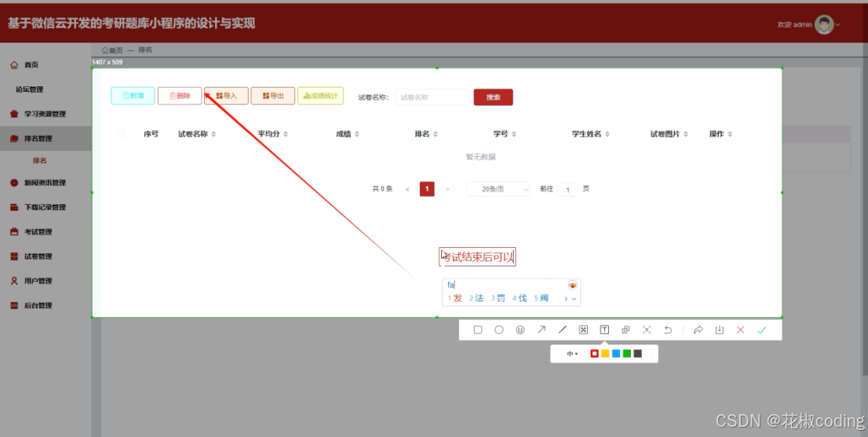Choose IME candidate 2 法

click(476, 298)
